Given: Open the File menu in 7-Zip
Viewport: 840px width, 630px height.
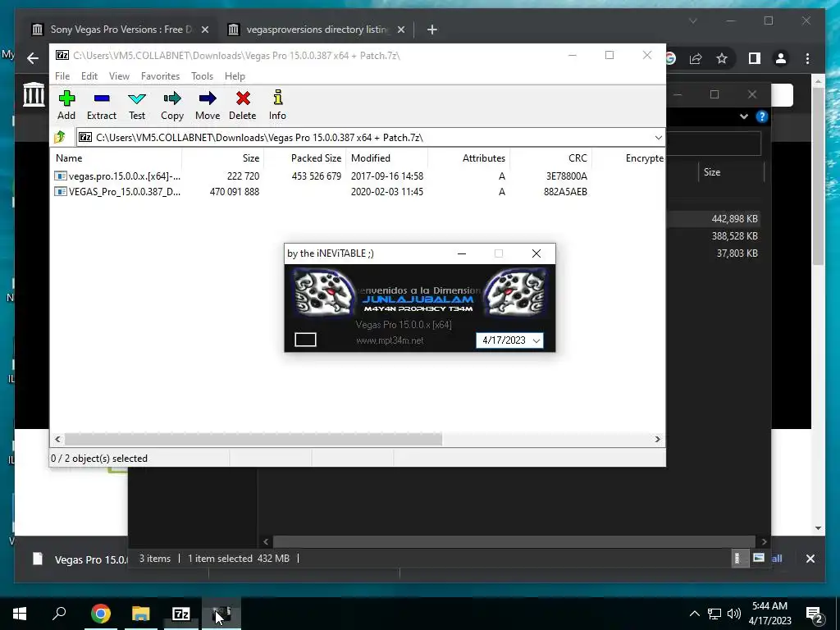Looking at the screenshot, I should (62, 76).
